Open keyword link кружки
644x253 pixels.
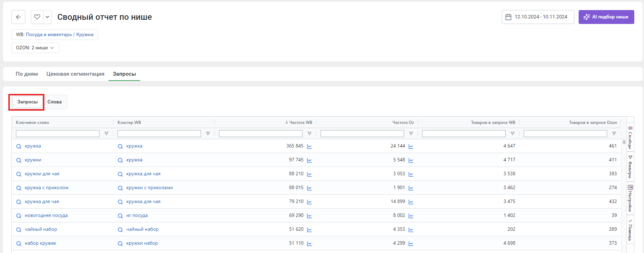point(33,160)
